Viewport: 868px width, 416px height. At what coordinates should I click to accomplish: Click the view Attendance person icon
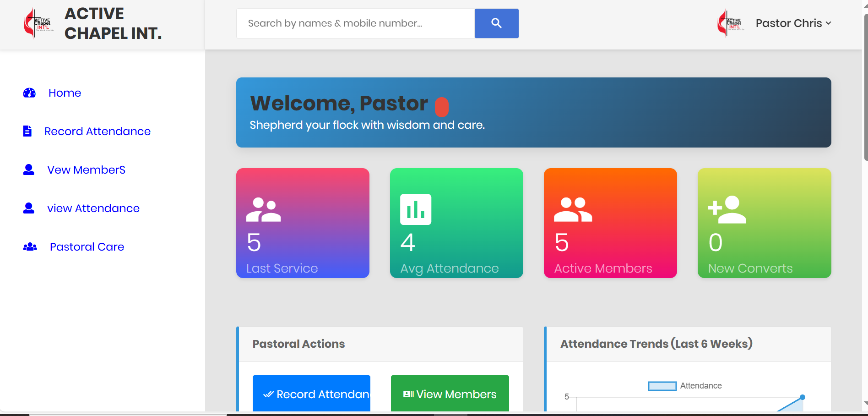tap(28, 208)
